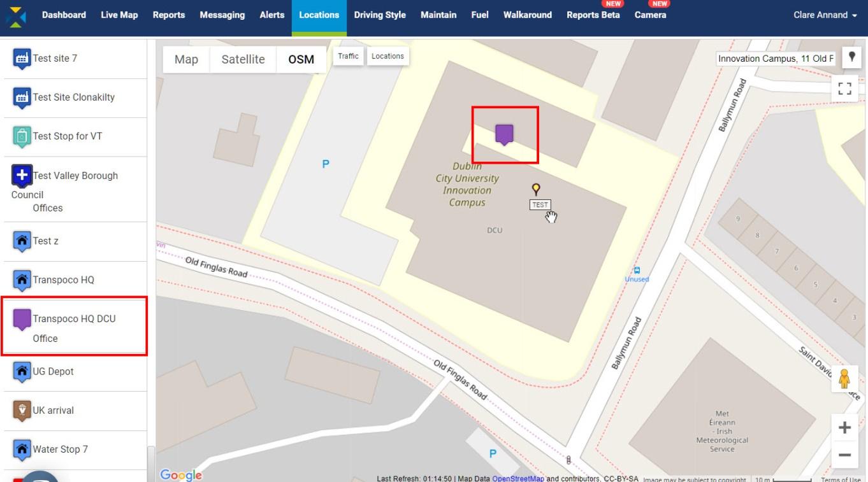Select Test Stop for VT location
868x482 pixels.
click(75, 136)
